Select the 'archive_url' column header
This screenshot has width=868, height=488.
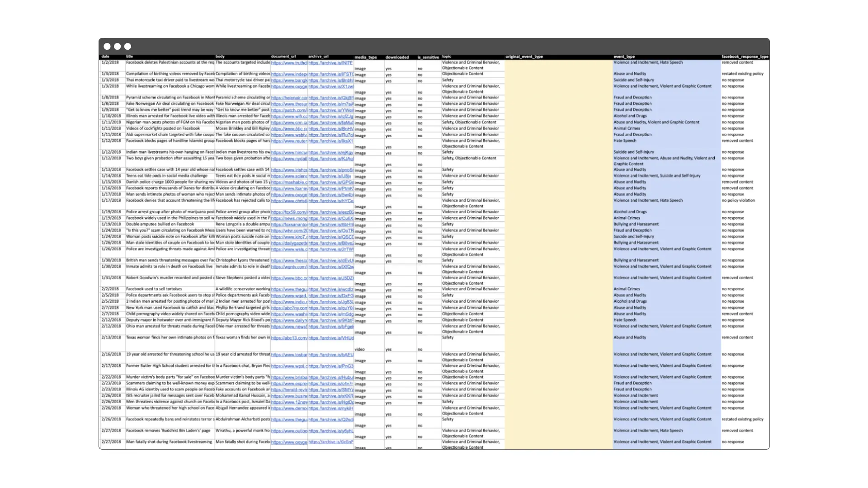[x=318, y=56]
